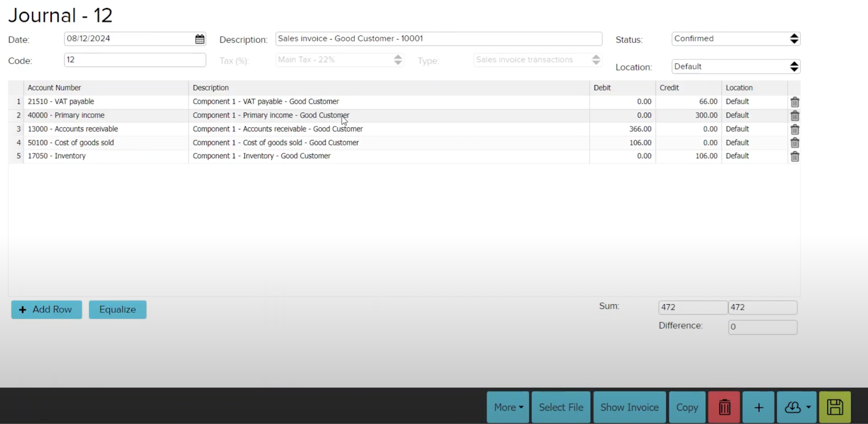Delete the Primary income row
The image size is (868, 424).
[794, 115]
